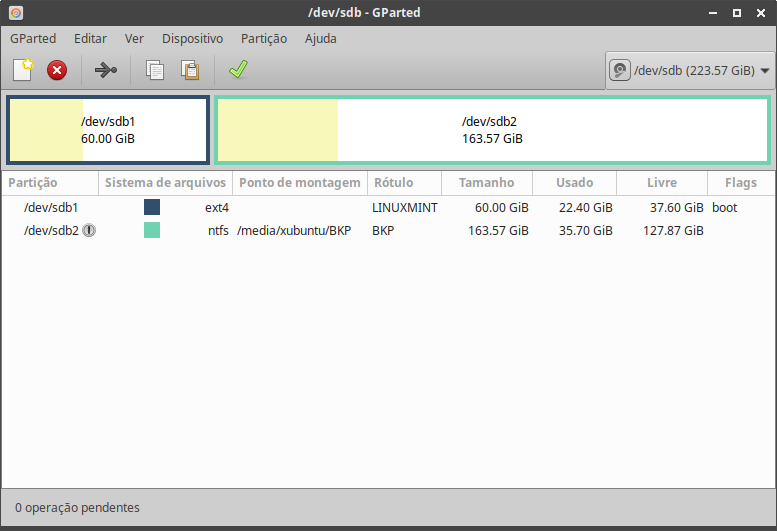Close the GParted window

(x=761, y=13)
